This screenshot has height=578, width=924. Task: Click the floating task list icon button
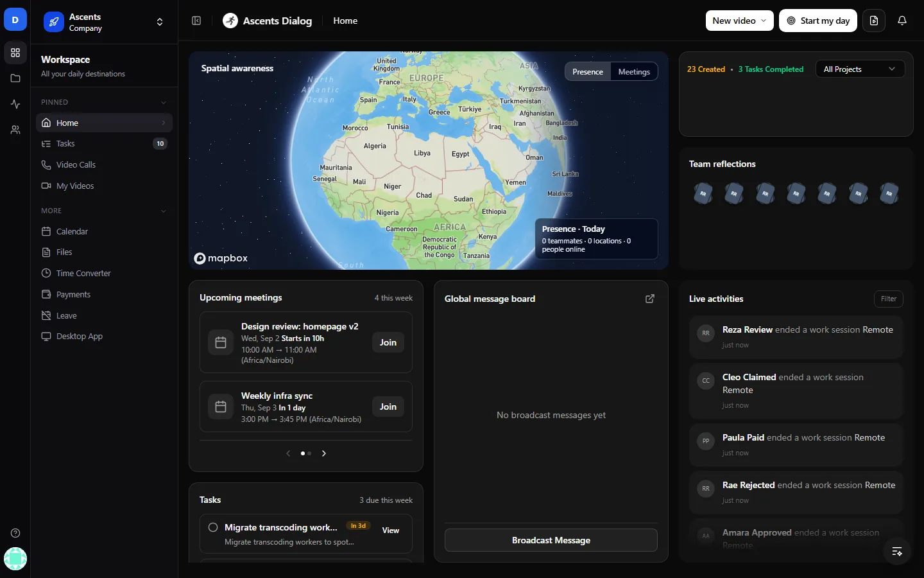pos(897,551)
